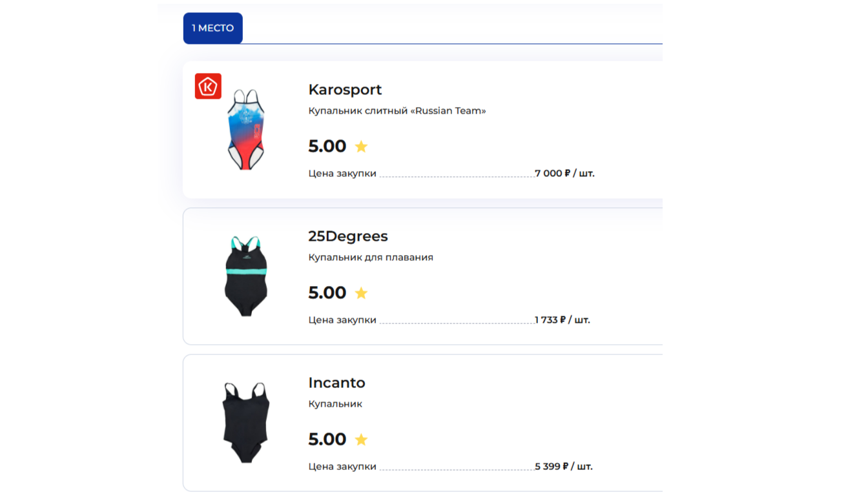Open the 25Degrees black-turquoise swimsuit image
The height and width of the screenshot is (501, 868).
246,276
